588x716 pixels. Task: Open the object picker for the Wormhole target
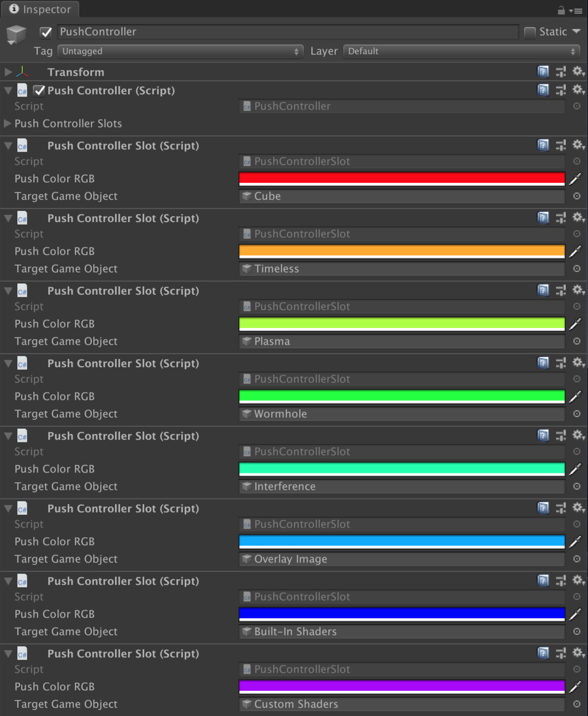tap(577, 414)
